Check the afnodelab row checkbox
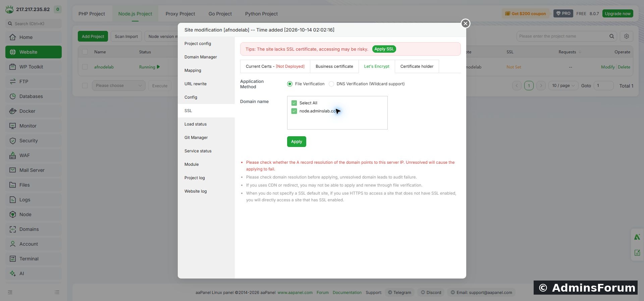Screen dimensions: 644x301 85,67
